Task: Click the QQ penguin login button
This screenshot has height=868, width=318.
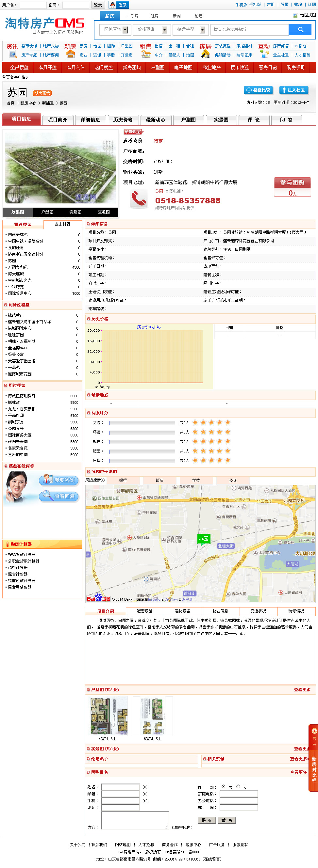Action: pyautogui.click(x=119, y=5)
